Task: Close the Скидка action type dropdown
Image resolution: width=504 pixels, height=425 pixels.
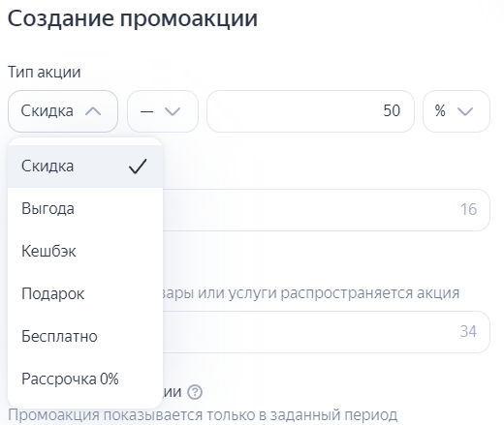Action: [63, 111]
